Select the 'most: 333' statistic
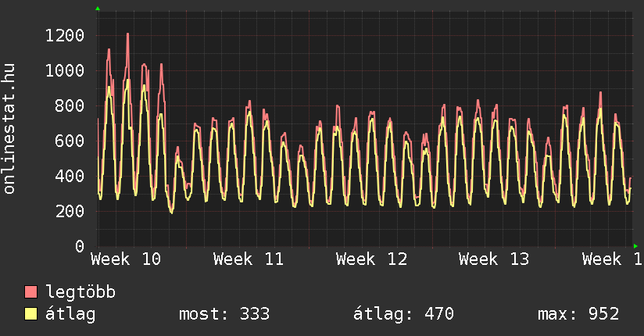Screen dimensions: 644x336 224,315
